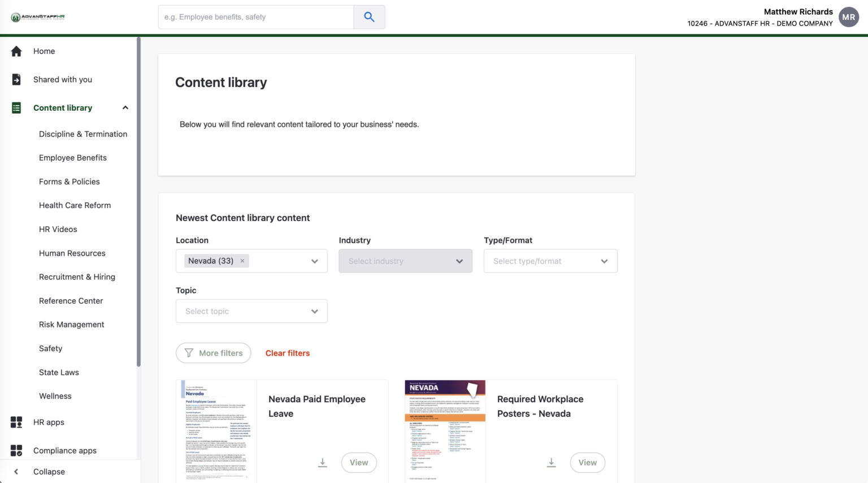868x483 pixels.
Task: Download the Required Workplace Posters - Nevada file
Action: [x=551, y=462]
